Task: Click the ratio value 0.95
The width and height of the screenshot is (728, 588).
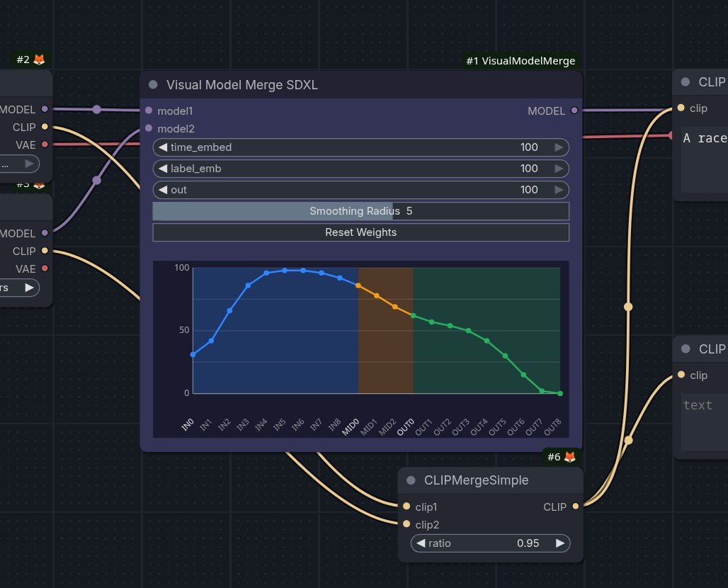Action: [528, 543]
